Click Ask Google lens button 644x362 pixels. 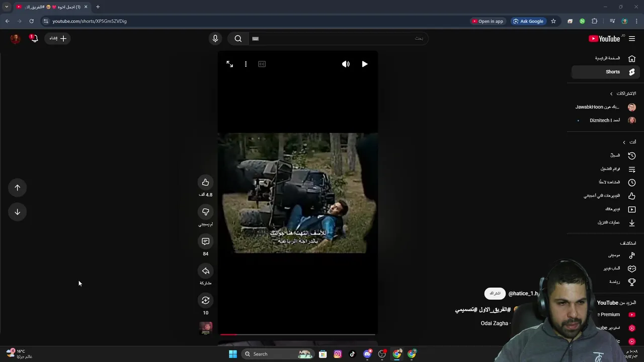point(528,21)
